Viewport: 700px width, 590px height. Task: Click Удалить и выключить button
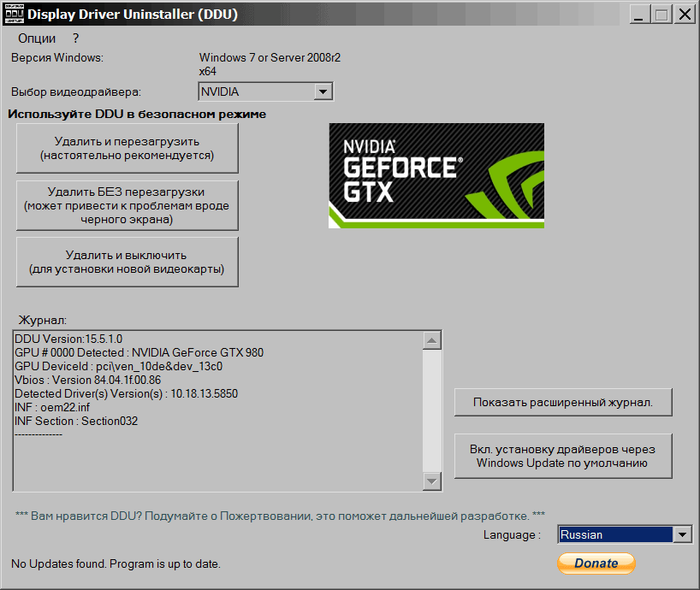click(x=127, y=262)
